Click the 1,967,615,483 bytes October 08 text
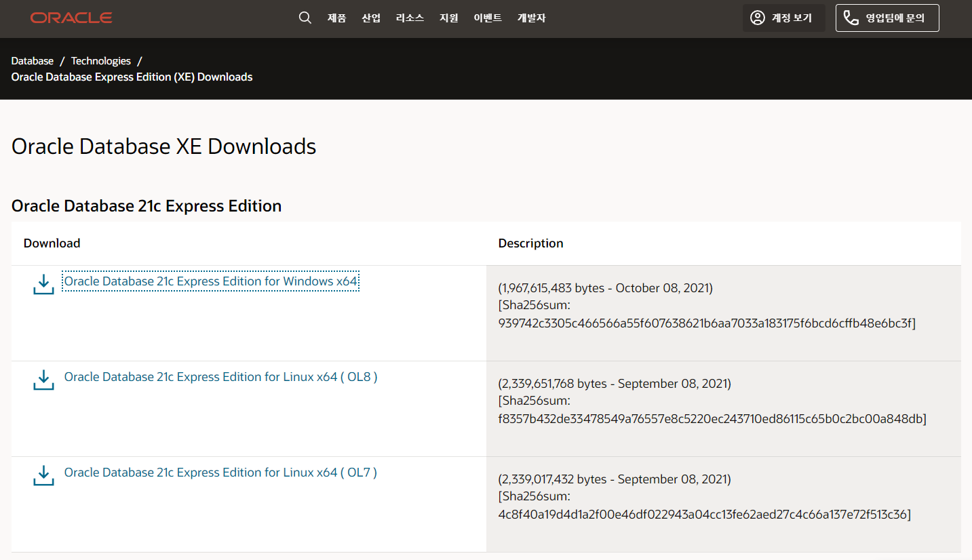 (606, 288)
